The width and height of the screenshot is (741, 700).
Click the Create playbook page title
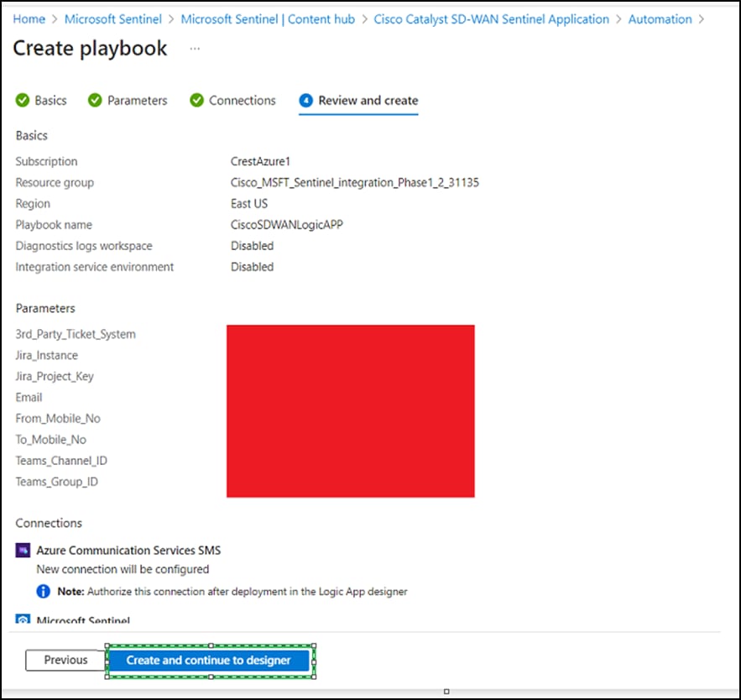90,48
